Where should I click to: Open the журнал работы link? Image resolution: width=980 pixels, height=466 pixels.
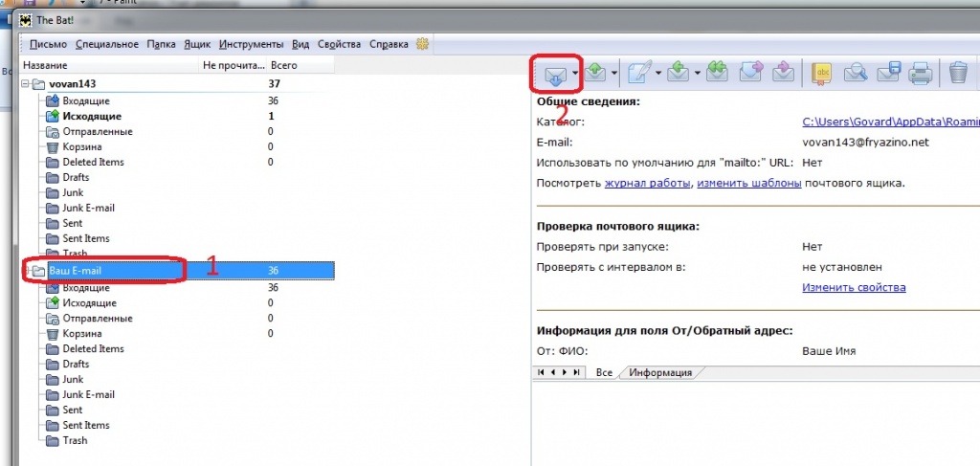click(x=648, y=184)
